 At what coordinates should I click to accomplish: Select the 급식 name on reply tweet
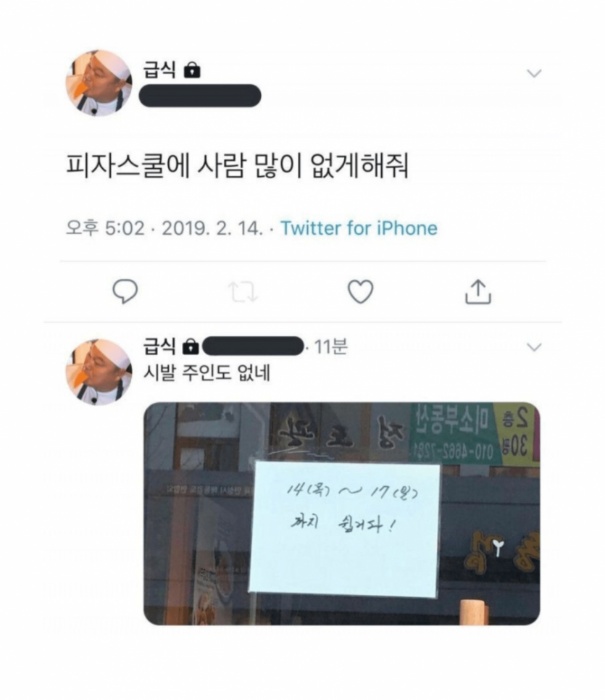tap(159, 346)
